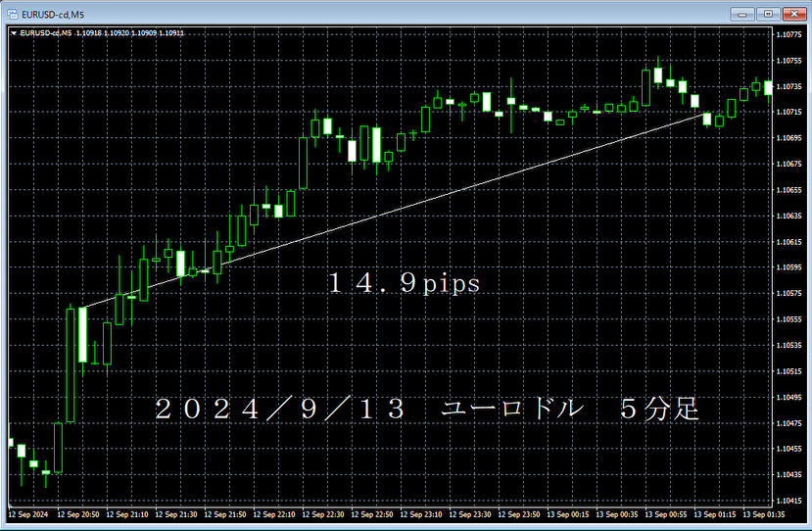Maximize the EURUSD-cd,M5 chart window
This screenshot has height=531, width=812.
coord(768,14)
